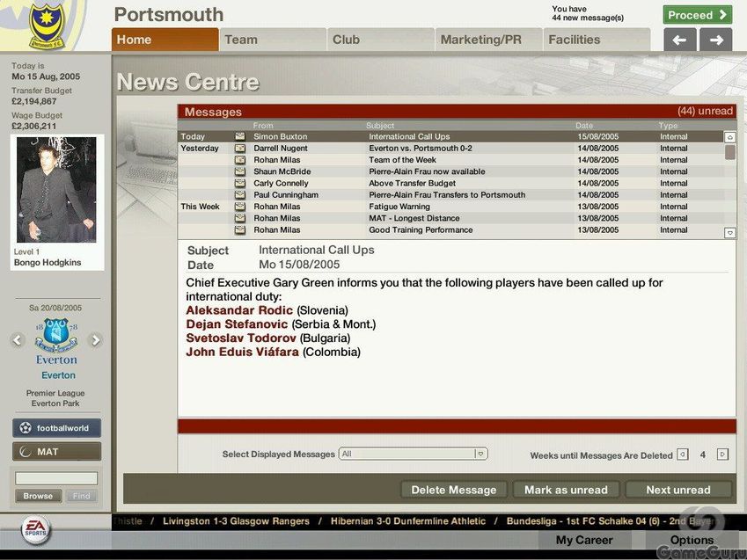This screenshot has width=747, height=560.
Task: Click the messages list scrollbar thumb
Action: coord(729,152)
